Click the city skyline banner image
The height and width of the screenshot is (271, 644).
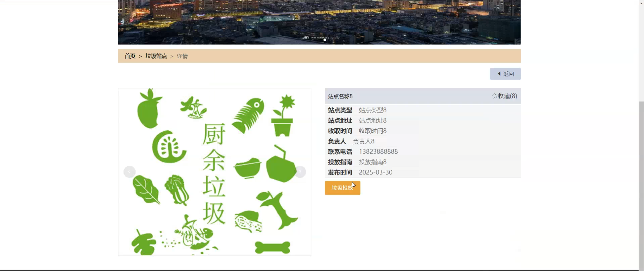click(x=319, y=22)
